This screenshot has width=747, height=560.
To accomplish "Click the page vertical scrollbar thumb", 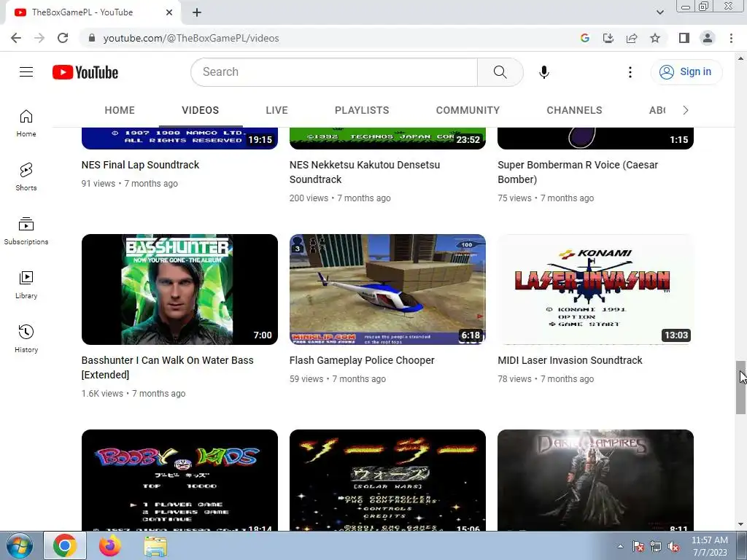I will (x=740, y=387).
